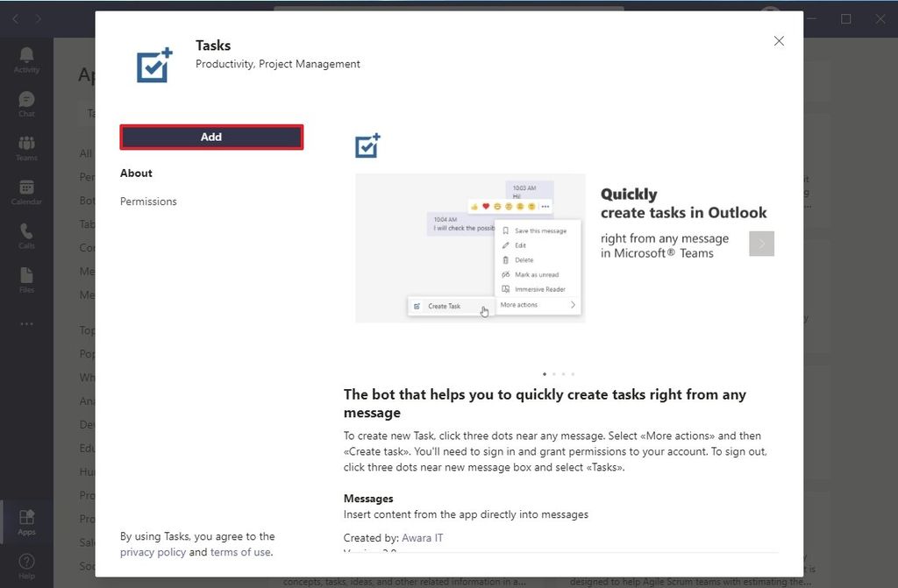898x588 pixels.
Task: Open the privacy policy link
Action: [153, 552]
